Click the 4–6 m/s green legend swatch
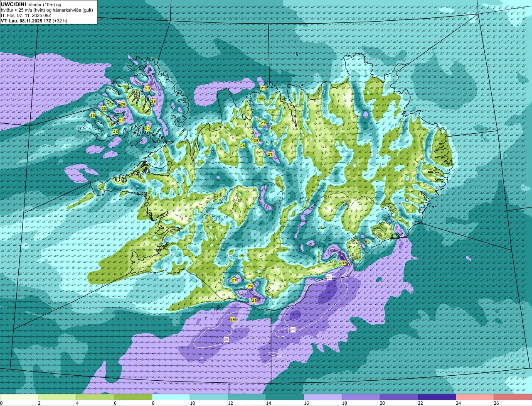Image resolution: width=532 pixels, height=406 pixels. [x=95, y=397]
